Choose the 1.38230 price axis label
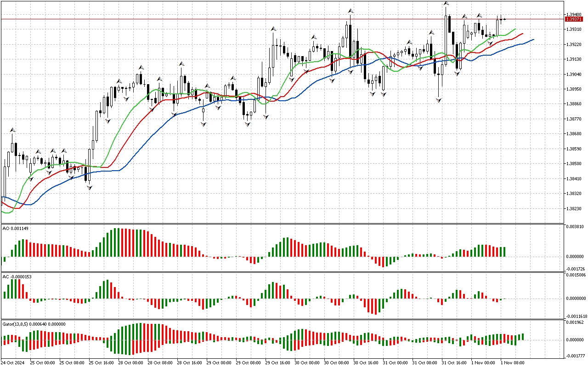Image resolution: width=588 pixels, height=368 pixels. pos(575,208)
